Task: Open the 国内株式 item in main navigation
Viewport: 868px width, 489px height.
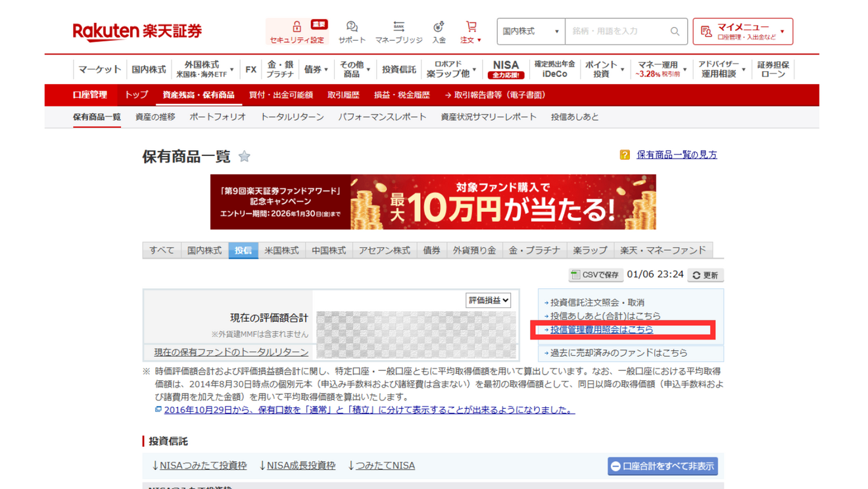Action: pyautogui.click(x=149, y=69)
